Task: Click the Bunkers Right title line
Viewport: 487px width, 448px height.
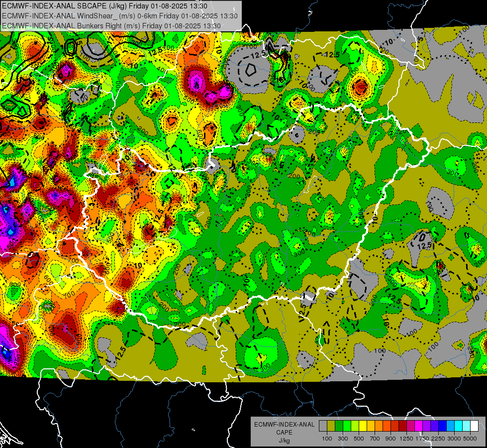Action: (x=111, y=26)
